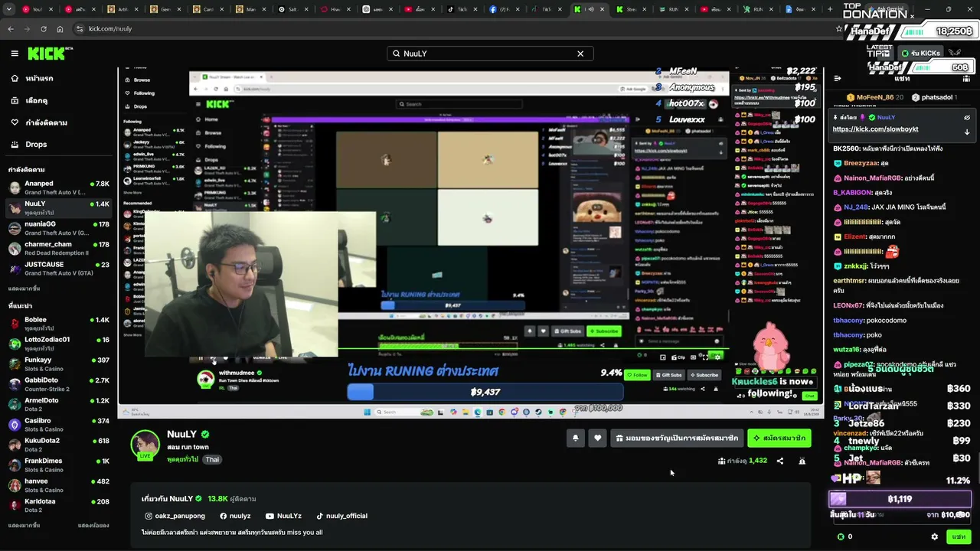980x551 pixels.
Task: Switch to the Salt browser tab
Action: [293, 9]
